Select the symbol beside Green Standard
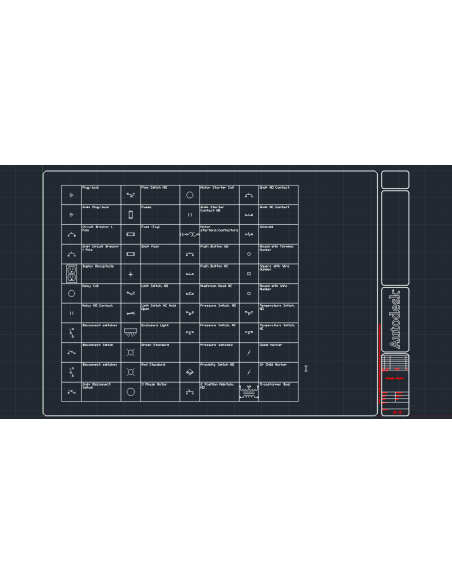 pyautogui.click(x=130, y=352)
